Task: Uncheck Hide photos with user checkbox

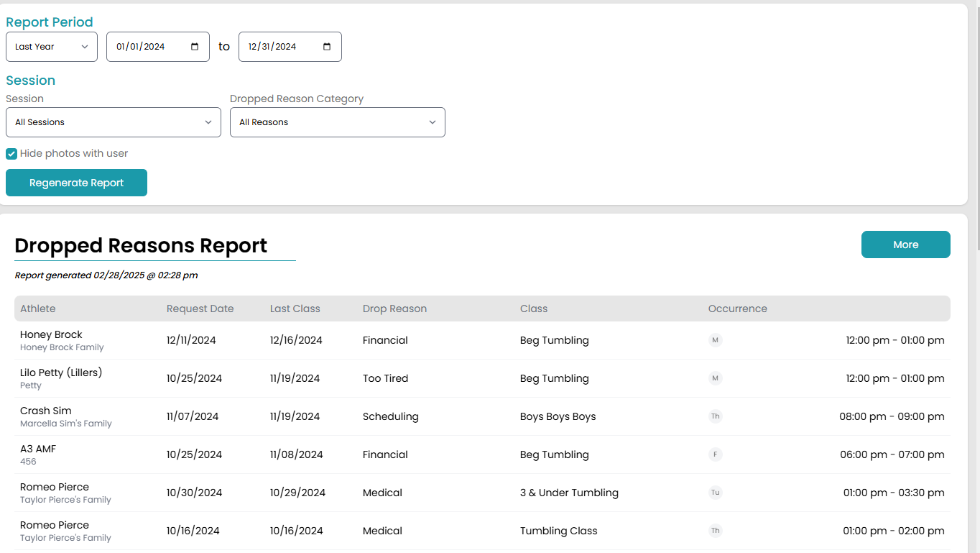Action: coord(11,154)
